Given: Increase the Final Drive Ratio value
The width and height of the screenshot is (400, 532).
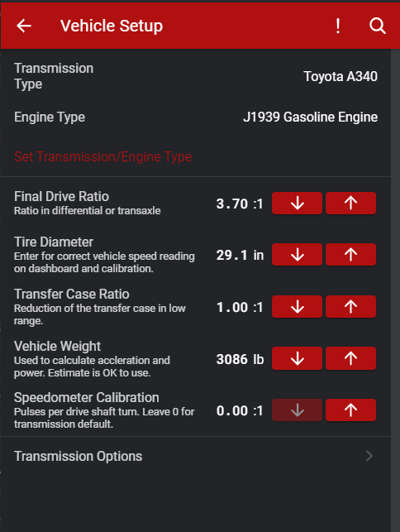Looking at the screenshot, I should tap(350, 204).
